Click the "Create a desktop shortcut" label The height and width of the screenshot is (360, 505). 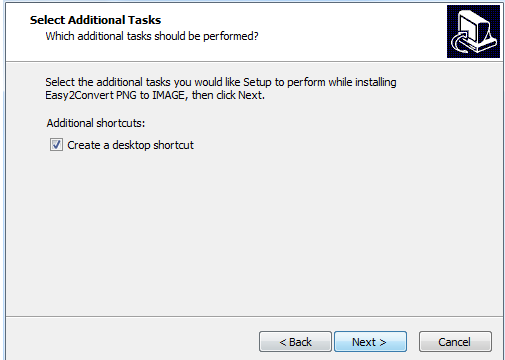(x=130, y=145)
